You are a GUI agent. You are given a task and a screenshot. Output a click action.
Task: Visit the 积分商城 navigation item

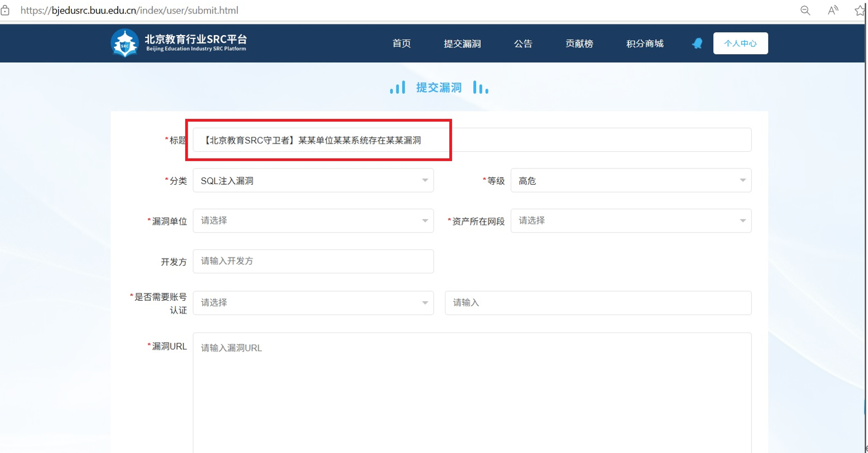(x=645, y=44)
